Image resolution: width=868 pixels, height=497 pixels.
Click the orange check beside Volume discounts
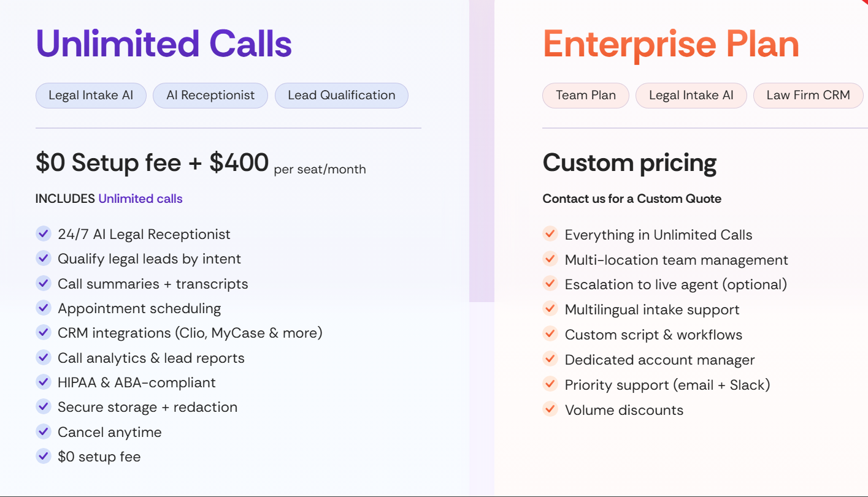coord(550,409)
